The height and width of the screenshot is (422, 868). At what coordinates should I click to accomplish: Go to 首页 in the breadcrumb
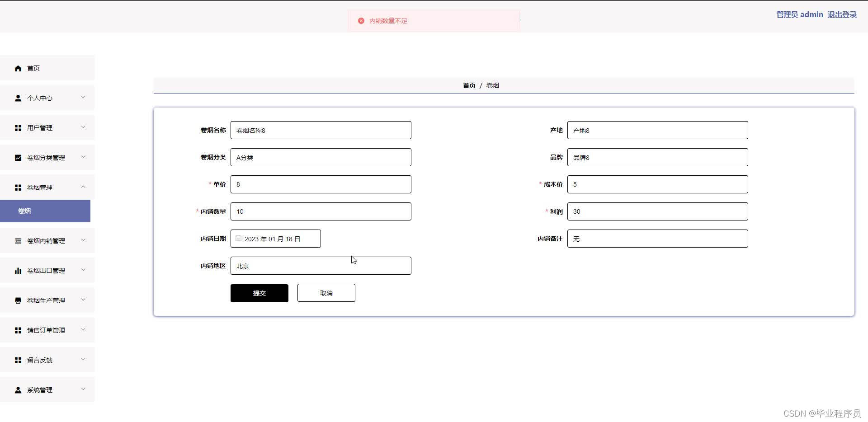pos(469,85)
